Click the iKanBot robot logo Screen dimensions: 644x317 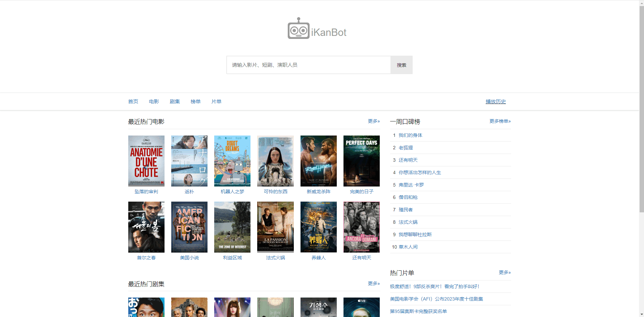pos(317,29)
